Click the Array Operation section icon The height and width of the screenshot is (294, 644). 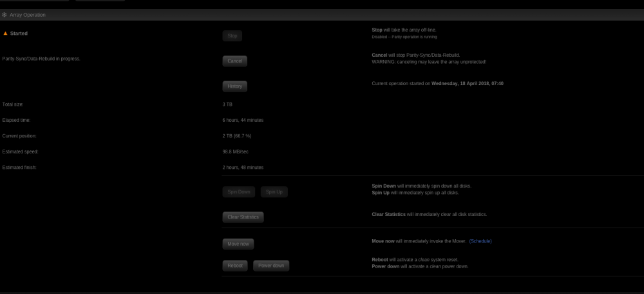coord(4,15)
